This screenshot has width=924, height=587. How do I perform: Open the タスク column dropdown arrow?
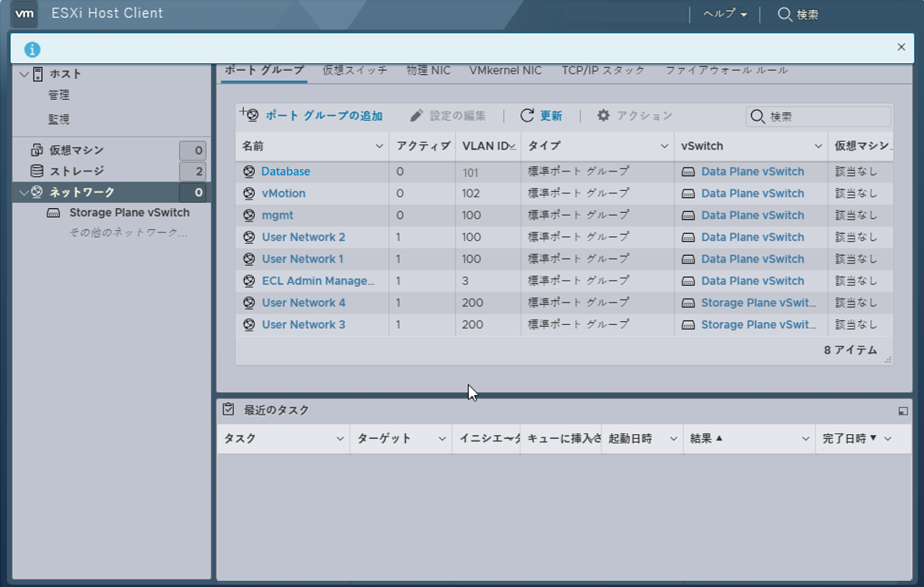click(x=340, y=438)
